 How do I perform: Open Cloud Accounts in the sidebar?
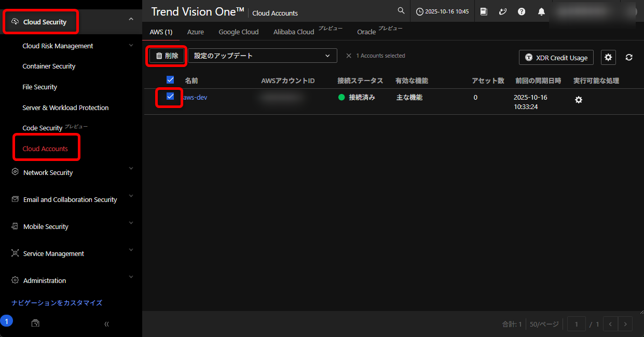[45, 149]
